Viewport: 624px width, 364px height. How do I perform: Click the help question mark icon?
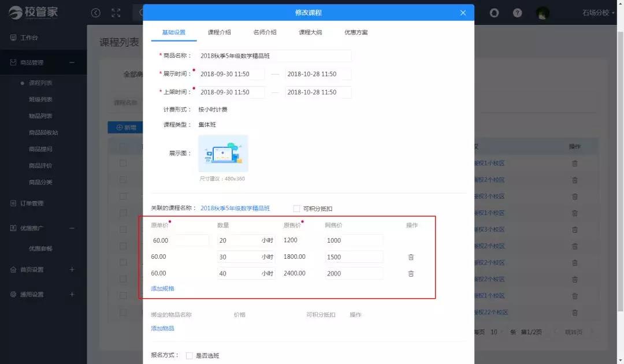[x=517, y=13]
